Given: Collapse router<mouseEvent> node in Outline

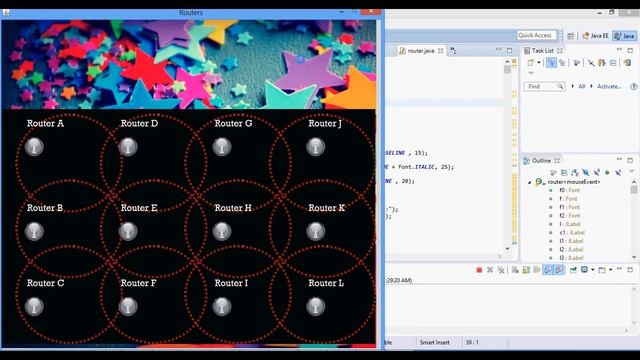Looking at the screenshot, I should click(x=529, y=182).
